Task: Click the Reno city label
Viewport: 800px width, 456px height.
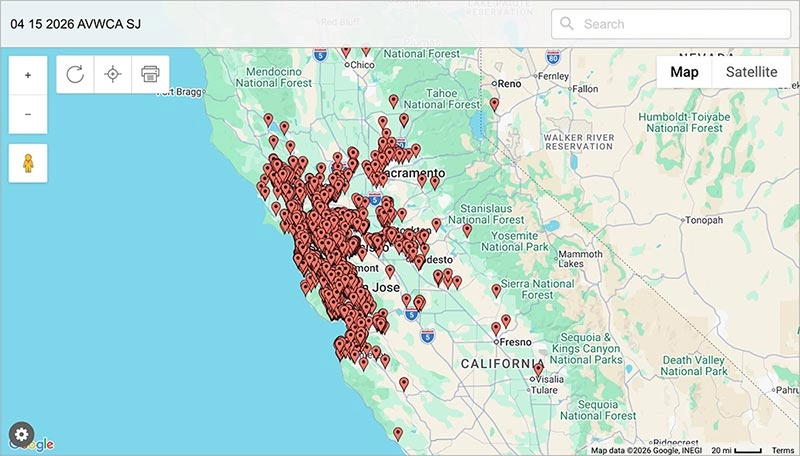Action: (x=509, y=84)
